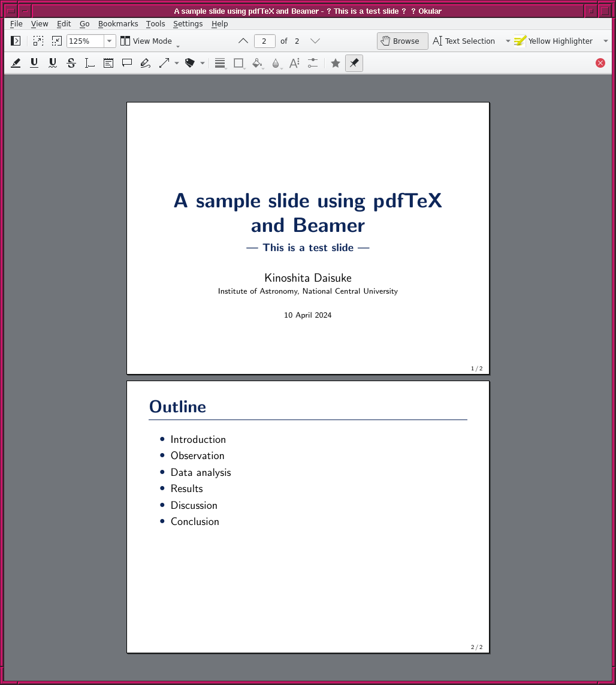The image size is (616, 685).
Task: Activate the Freehand Line tool
Action: coord(145,63)
